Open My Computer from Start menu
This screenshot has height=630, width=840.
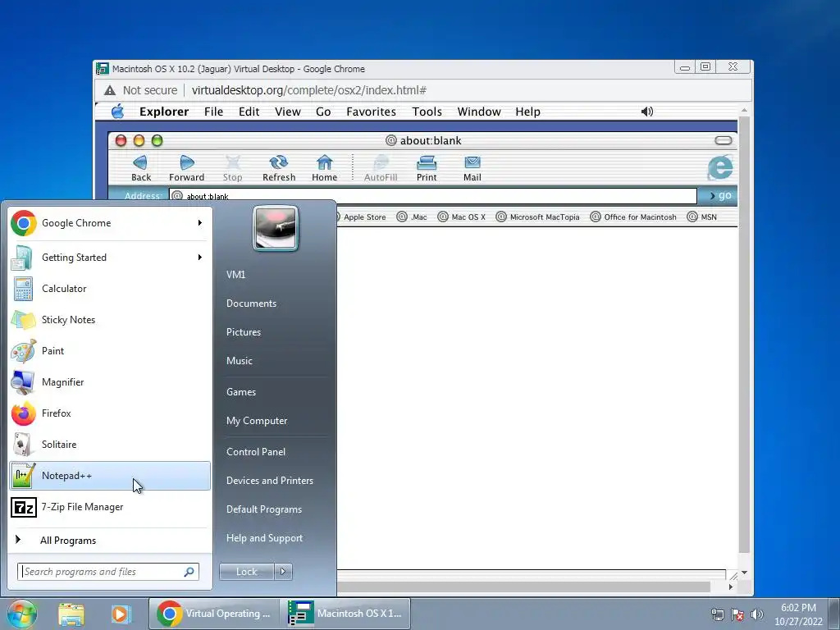(x=257, y=421)
